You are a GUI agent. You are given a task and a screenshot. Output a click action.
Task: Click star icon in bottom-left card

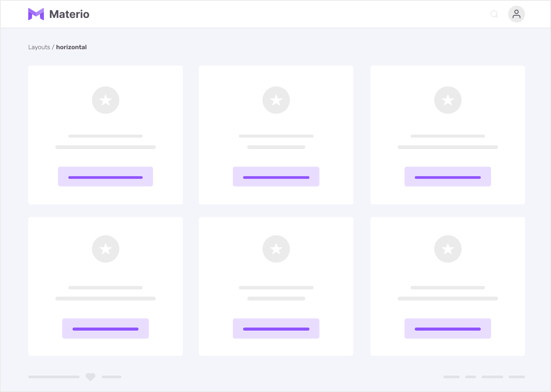pyautogui.click(x=106, y=249)
